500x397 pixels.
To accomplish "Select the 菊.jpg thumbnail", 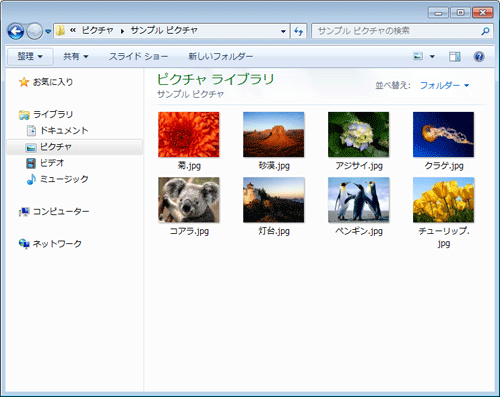I will pyautogui.click(x=189, y=134).
